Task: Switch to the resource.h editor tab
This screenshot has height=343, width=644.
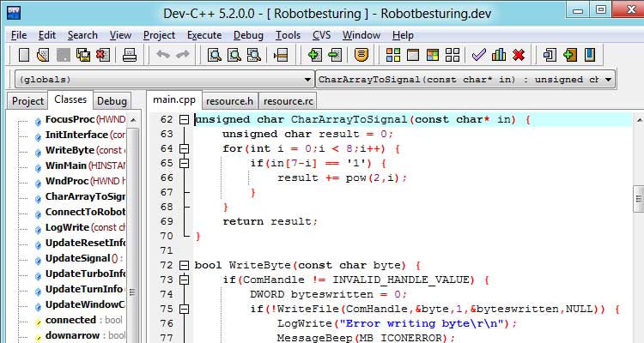Action: (229, 101)
